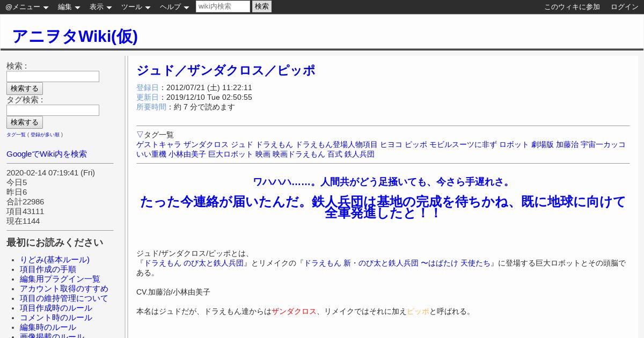Screen dimensions: 644x338
Task: Click 検索する button under 検索
Action: (25, 89)
